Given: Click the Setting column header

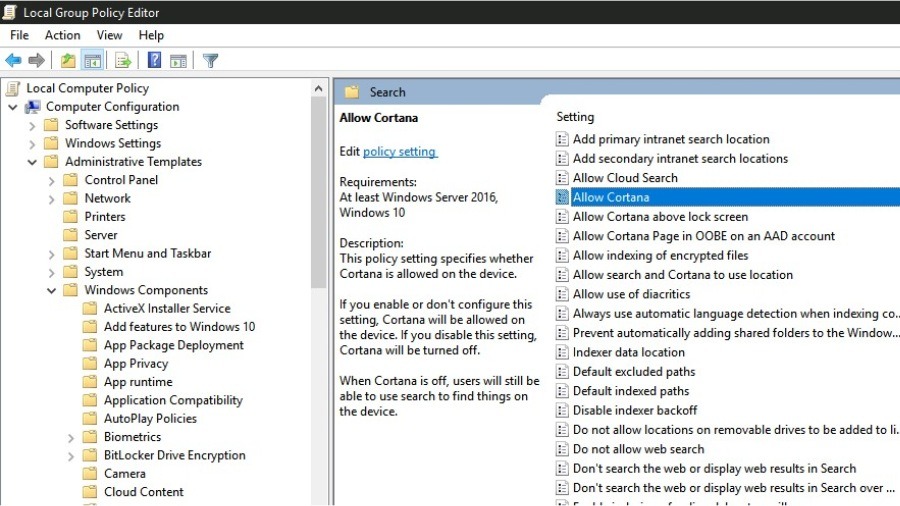Looking at the screenshot, I should (575, 117).
